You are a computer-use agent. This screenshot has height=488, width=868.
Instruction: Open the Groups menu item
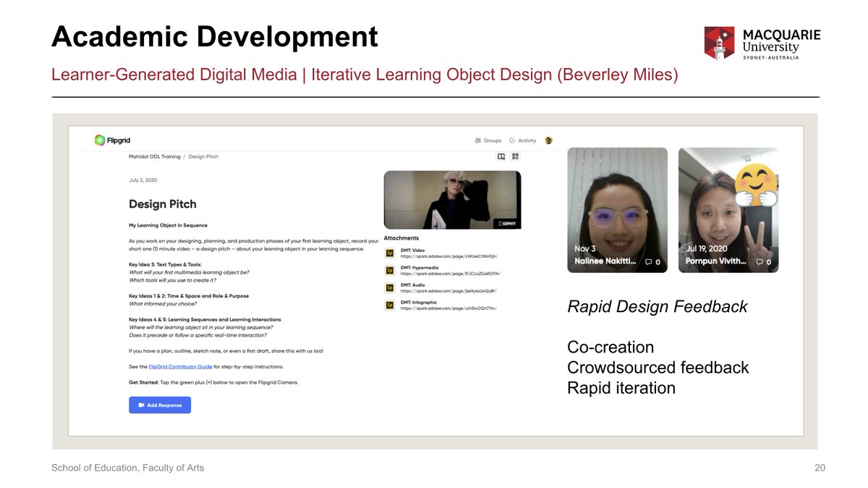(488, 140)
